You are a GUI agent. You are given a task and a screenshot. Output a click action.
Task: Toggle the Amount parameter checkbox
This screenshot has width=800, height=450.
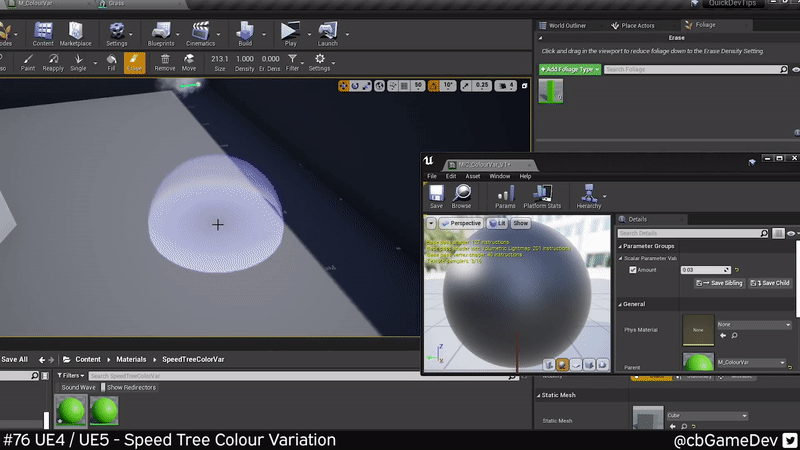(633, 270)
